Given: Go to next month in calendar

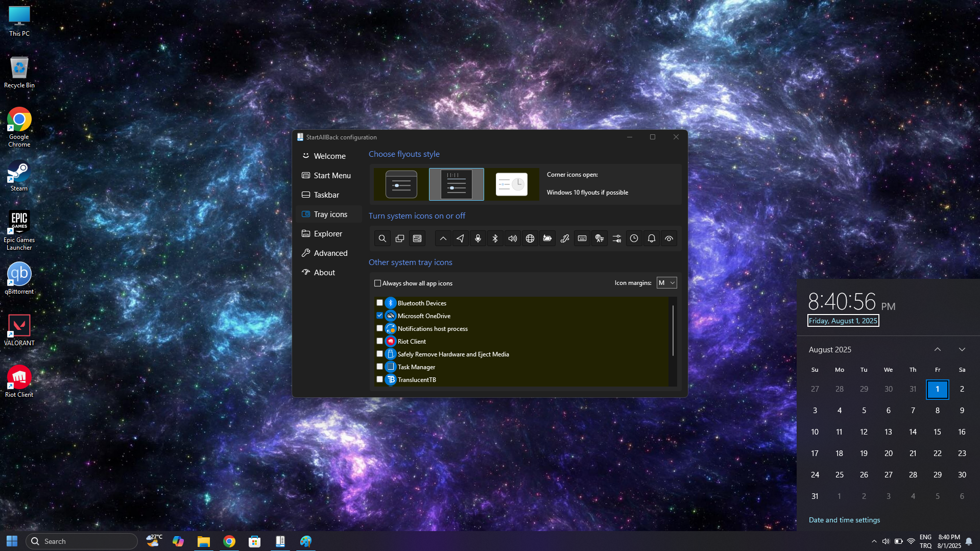Looking at the screenshot, I should [962, 350].
